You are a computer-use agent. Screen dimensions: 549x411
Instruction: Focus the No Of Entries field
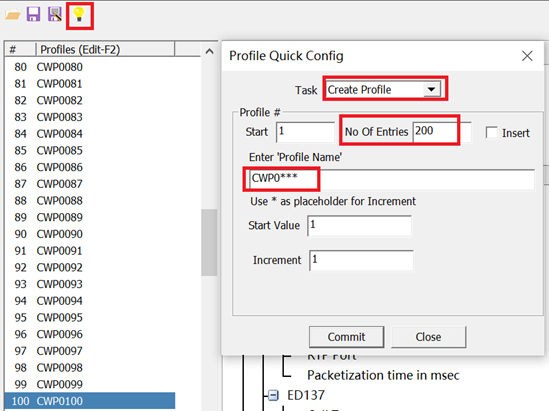click(x=442, y=132)
